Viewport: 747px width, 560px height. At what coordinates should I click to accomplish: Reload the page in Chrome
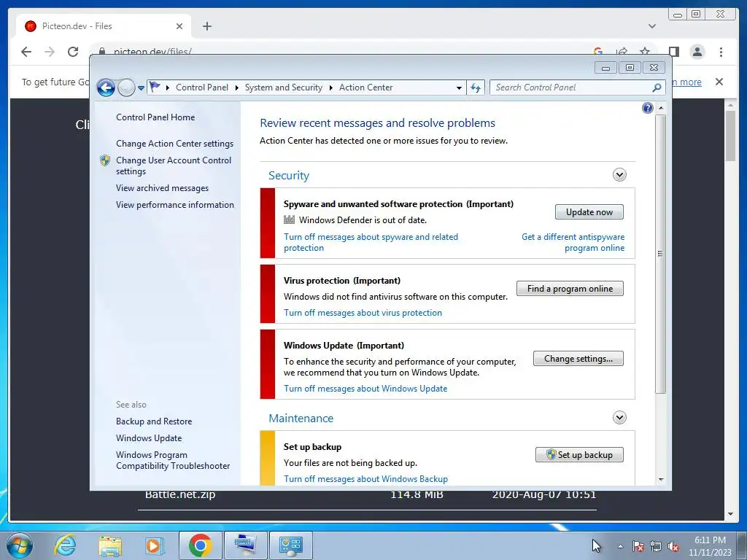coord(72,52)
